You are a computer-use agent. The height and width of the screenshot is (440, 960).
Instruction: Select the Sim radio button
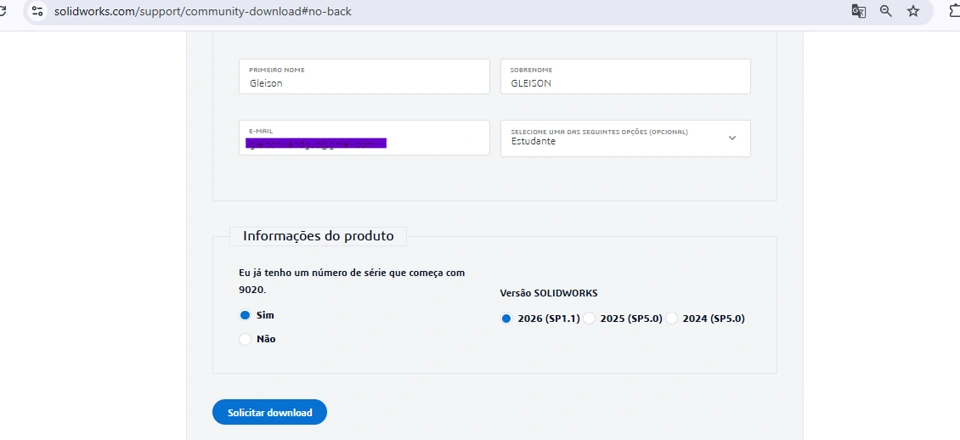pos(245,315)
